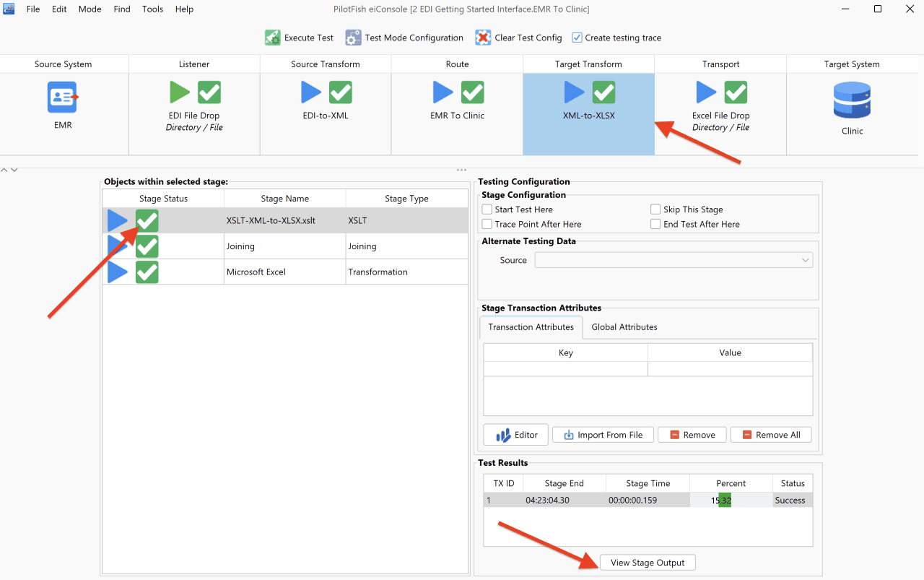Viewport: 924px width, 580px height.
Task: Click the status checkmark for Microsoft Excel
Action: pos(147,272)
